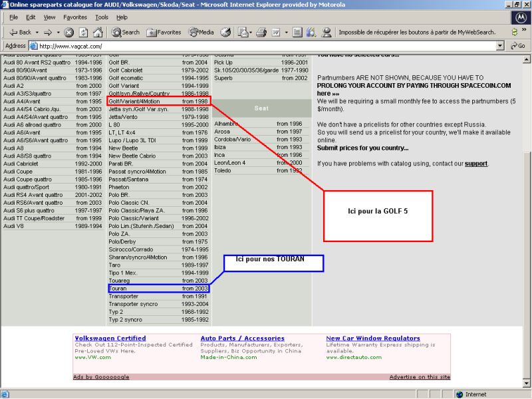Refresh the current page
Viewport: 532px width, 399px height.
coord(84,33)
